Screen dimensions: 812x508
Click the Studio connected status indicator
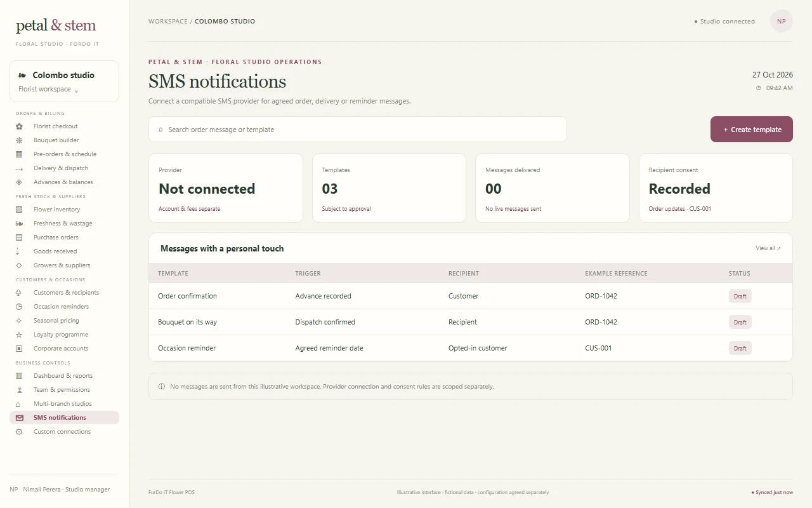click(724, 22)
